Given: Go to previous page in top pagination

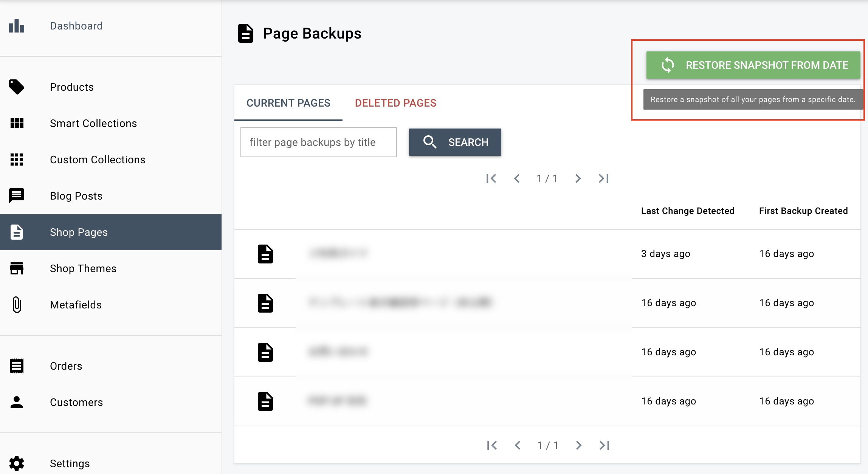Looking at the screenshot, I should 517,178.
